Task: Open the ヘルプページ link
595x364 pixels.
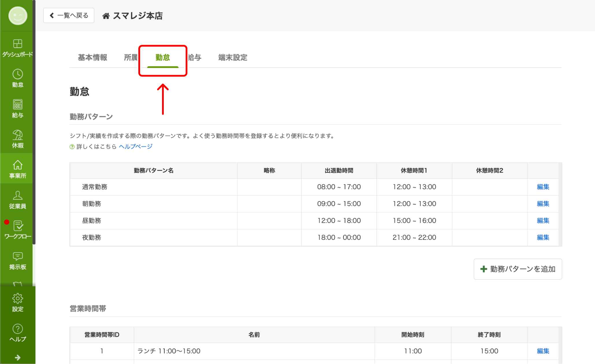Action: pyautogui.click(x=135, y=146)
